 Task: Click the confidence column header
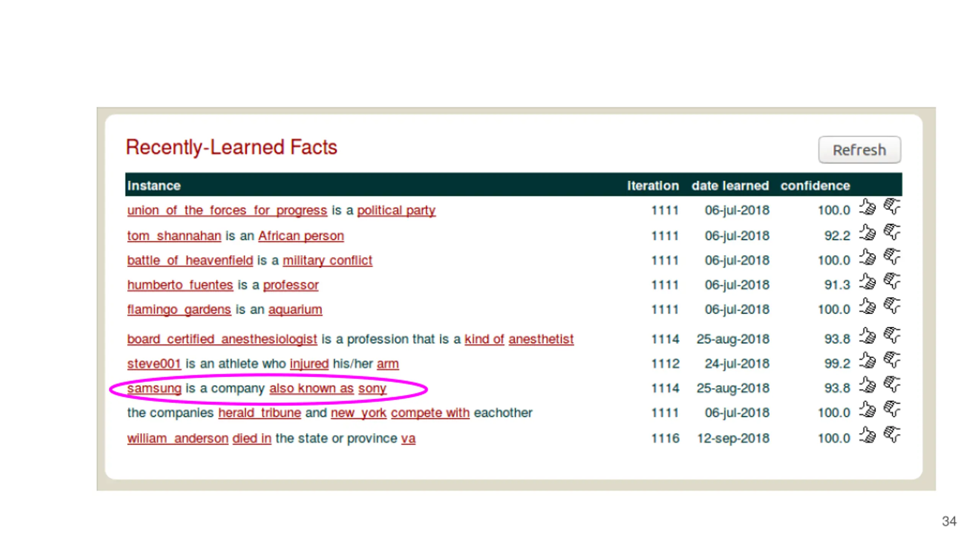pos(815,186)
